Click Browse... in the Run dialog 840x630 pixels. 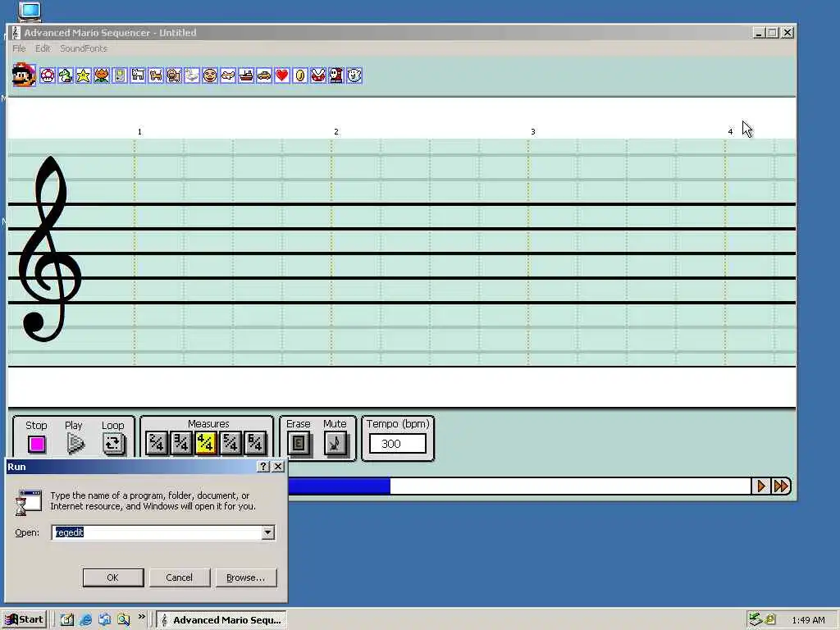[x=246, y=577]
